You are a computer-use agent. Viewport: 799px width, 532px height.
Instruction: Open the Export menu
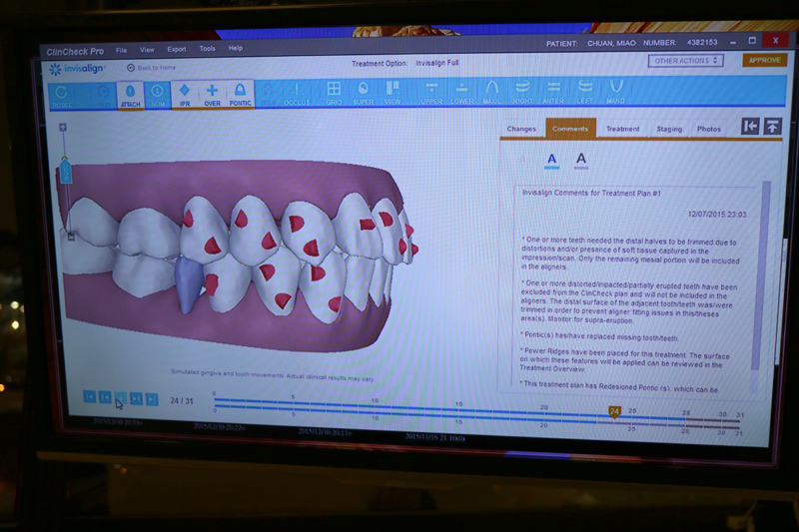pos(177,49)
